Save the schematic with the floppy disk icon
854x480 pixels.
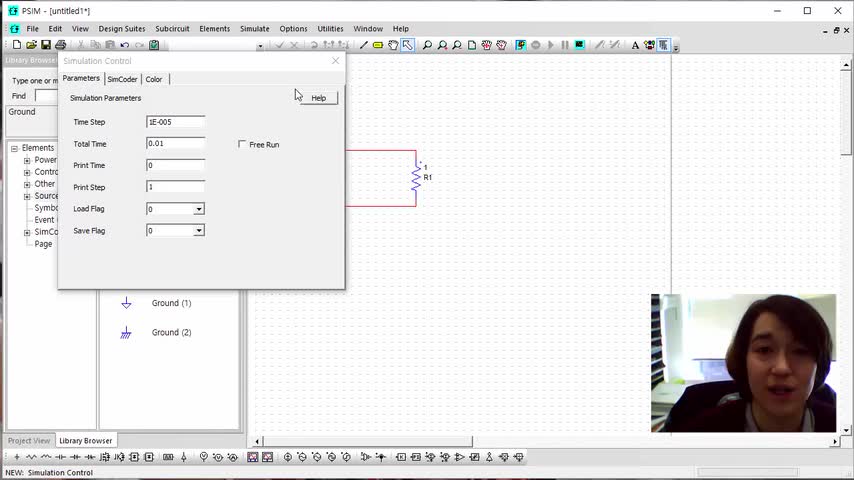click(46, 45)
